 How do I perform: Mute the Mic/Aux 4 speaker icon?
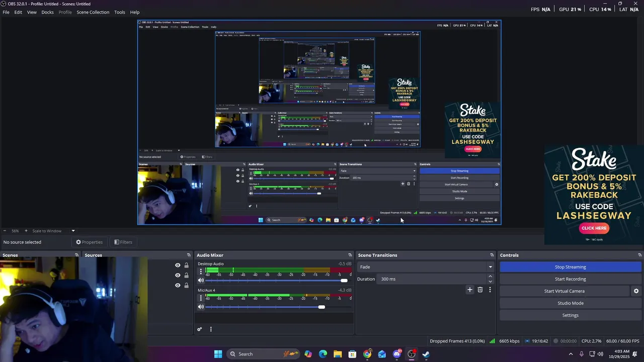[x=201, y=307]
